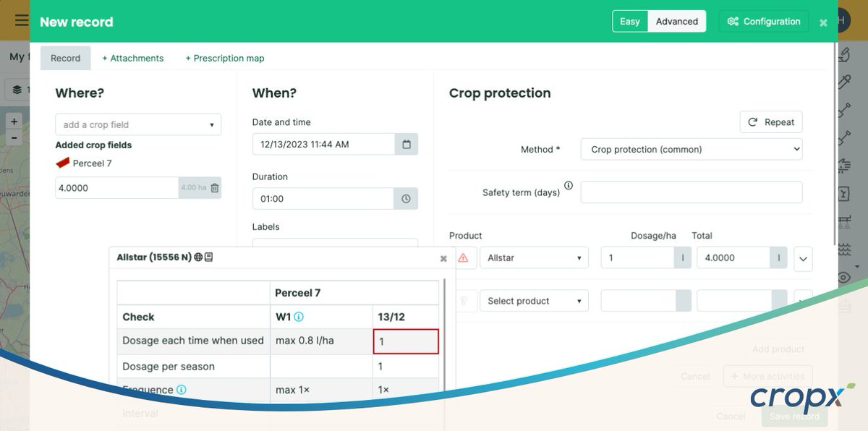The width and height of the screenshot is (868, 431).
Task: Click the unit button next to Dosage 1
Action: pos(683,257)
